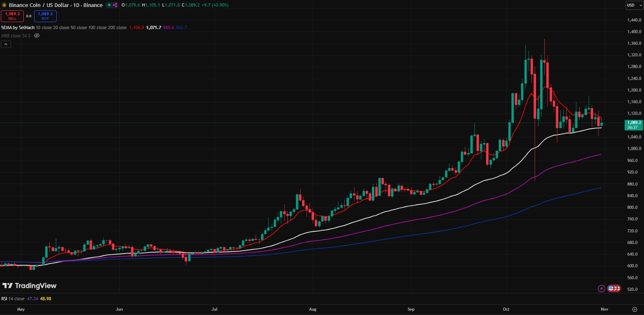Select the MBB close 34 2 indicator legend

click(16, 36)
